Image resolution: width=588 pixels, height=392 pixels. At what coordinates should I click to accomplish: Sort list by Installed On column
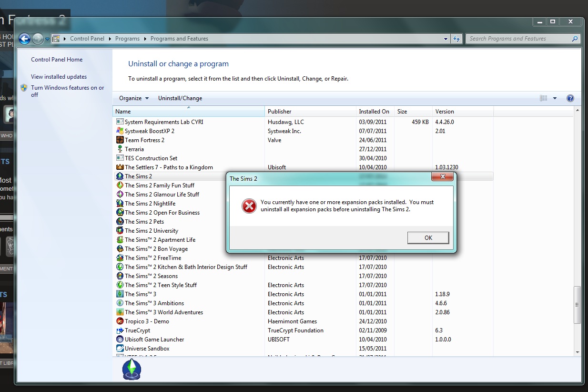[x=374, y=112]
